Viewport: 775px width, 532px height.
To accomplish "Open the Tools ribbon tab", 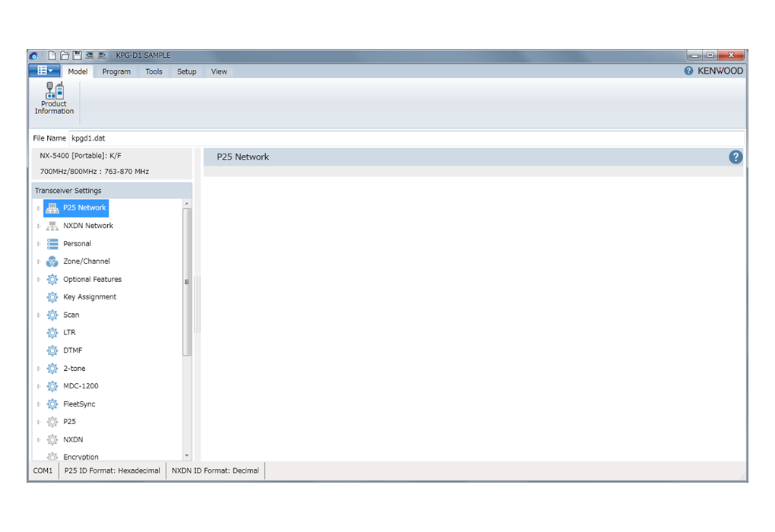I will pyautogui.click(x=153, y=71).
